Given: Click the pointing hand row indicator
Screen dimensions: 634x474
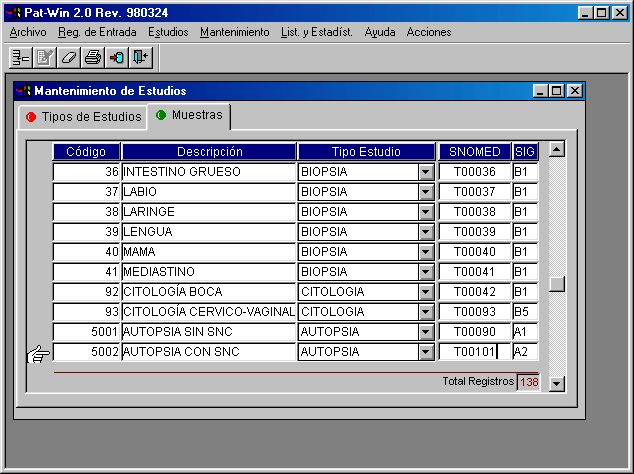Looking at the screenshot, I should click(x=38, y=353).
